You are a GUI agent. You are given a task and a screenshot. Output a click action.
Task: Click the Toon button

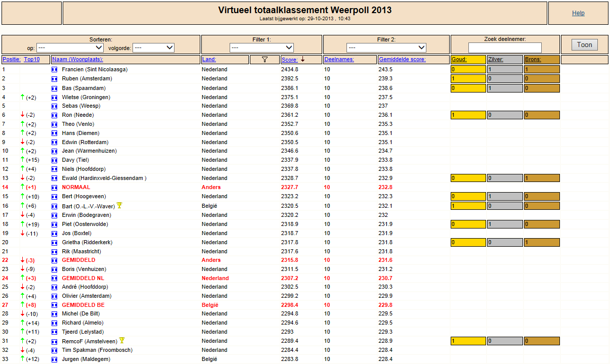tap(585, 44)
